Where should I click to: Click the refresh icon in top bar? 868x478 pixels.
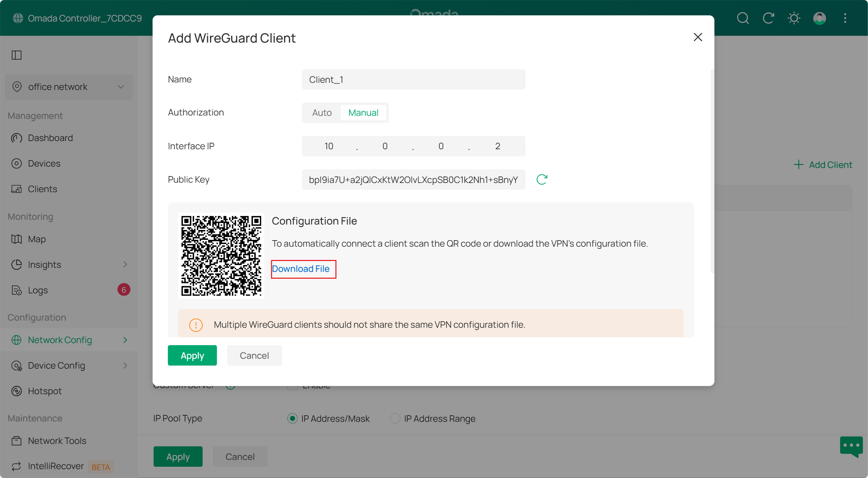click(x=768, y=18)
